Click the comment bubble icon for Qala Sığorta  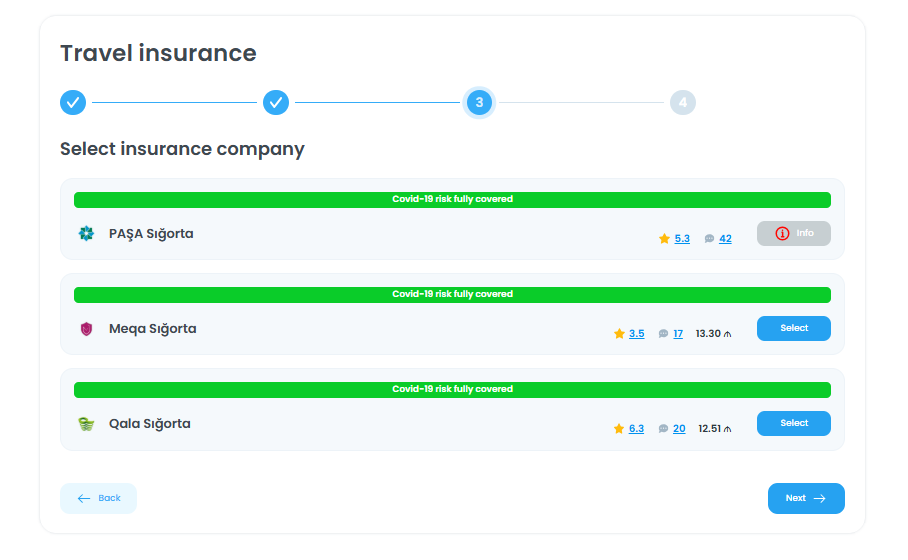point(663,429)
